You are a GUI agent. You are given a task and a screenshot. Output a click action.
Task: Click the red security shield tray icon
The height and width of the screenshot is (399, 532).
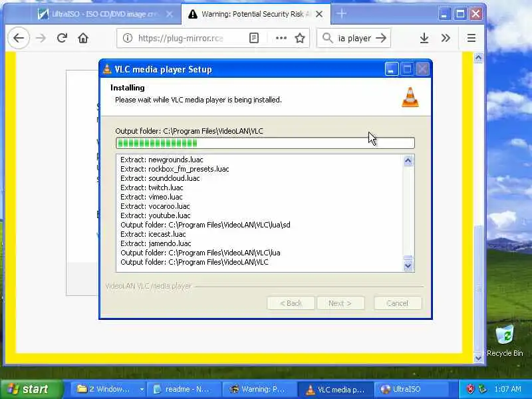click(x=470, y=389)
